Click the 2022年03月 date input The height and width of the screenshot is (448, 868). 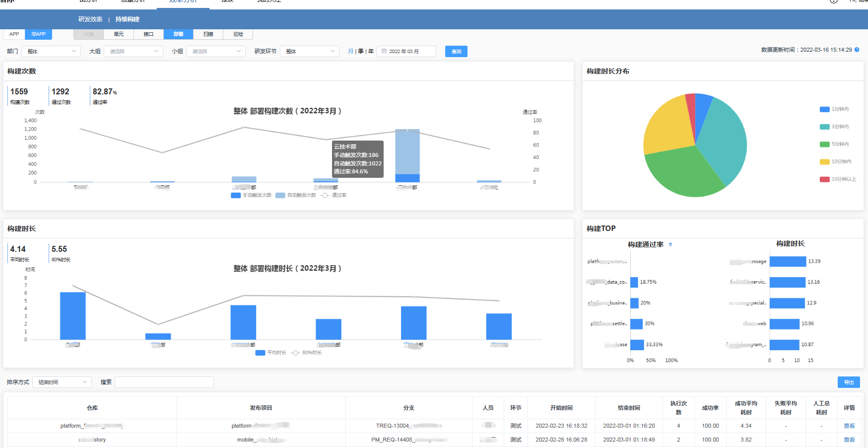click(406, 51)
